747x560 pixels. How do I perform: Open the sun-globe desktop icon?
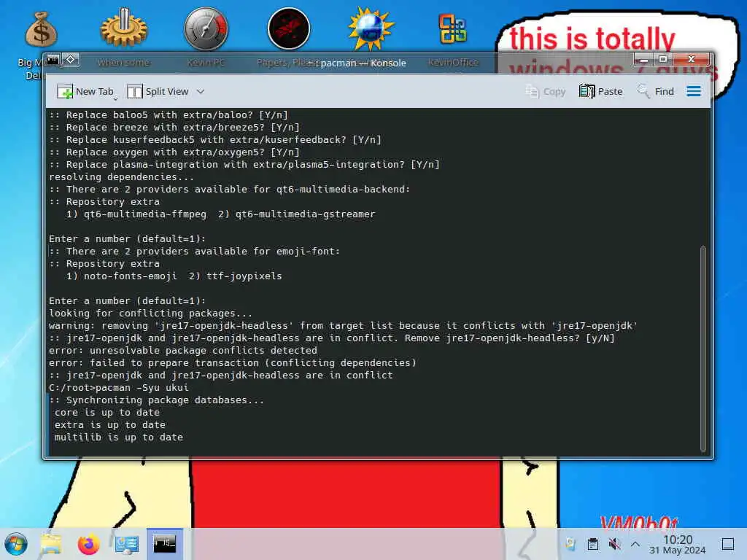click(x=371, y=28)
